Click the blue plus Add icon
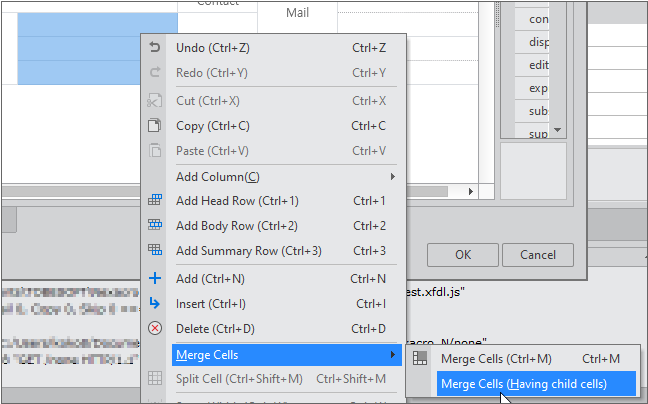 154,279
